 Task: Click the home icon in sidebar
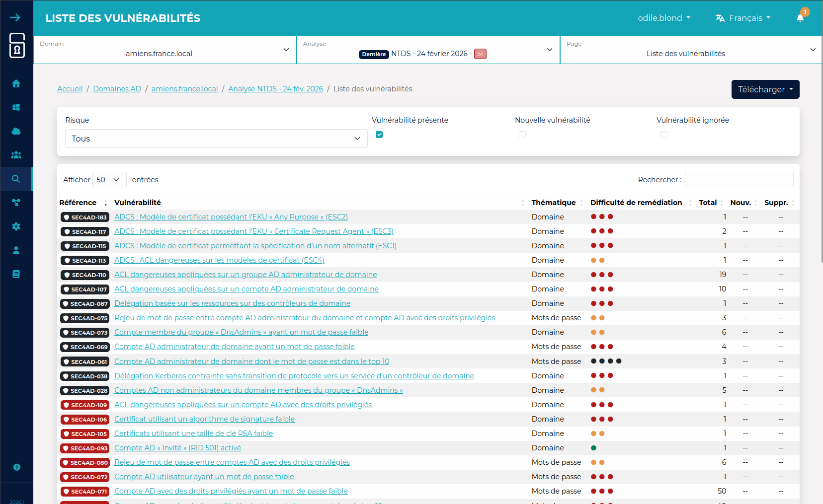click(x=16, y=83)
